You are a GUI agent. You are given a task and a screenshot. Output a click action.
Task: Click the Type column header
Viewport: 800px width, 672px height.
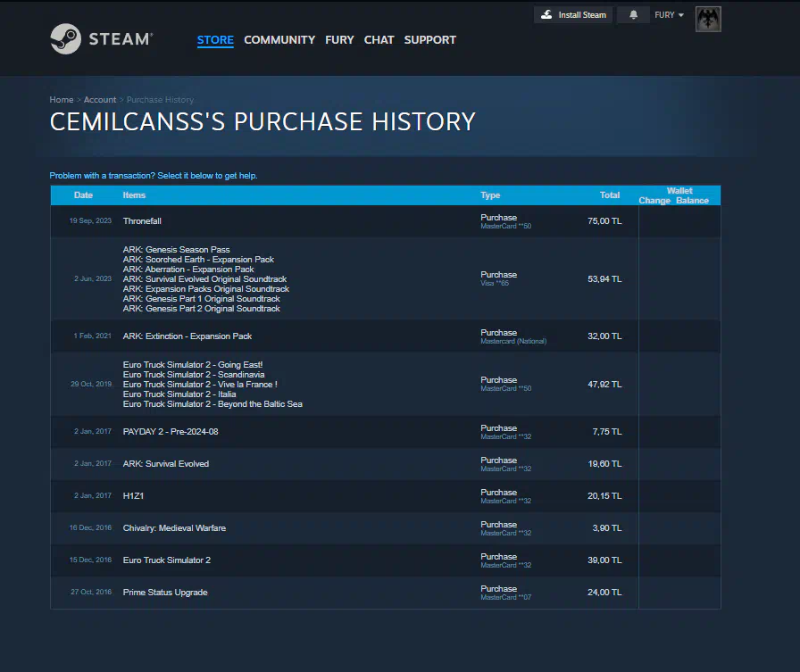pyautogui.click(x=490, y=195)
